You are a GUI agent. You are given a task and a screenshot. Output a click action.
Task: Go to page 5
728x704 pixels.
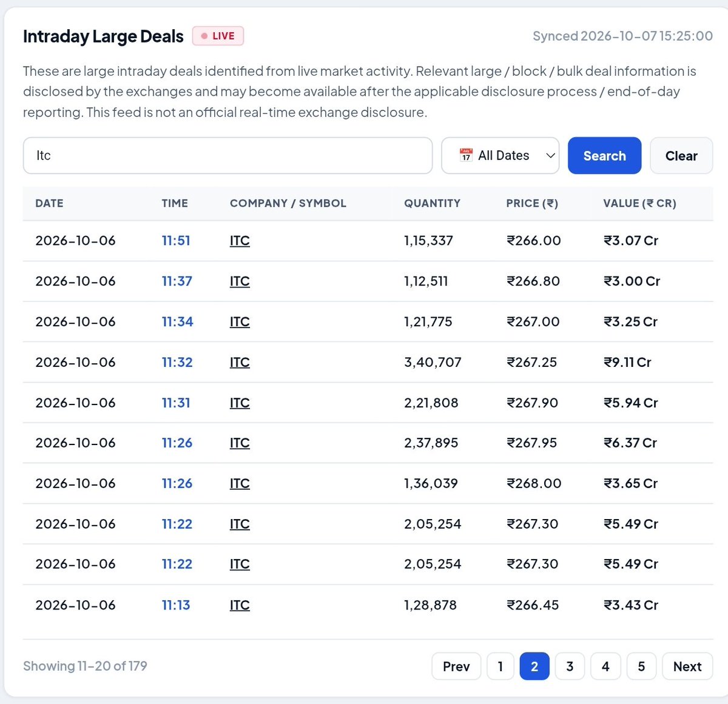point(641,666)
